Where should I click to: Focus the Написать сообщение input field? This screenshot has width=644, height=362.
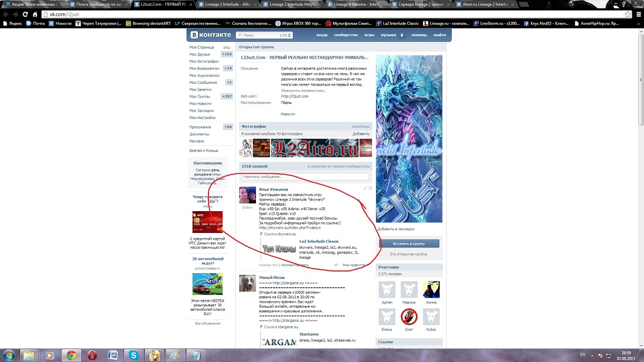click(305, 177)
